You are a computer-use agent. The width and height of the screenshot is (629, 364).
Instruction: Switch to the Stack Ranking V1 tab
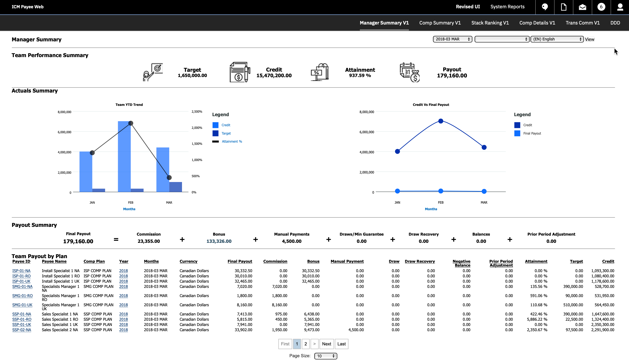click(490, 23)
